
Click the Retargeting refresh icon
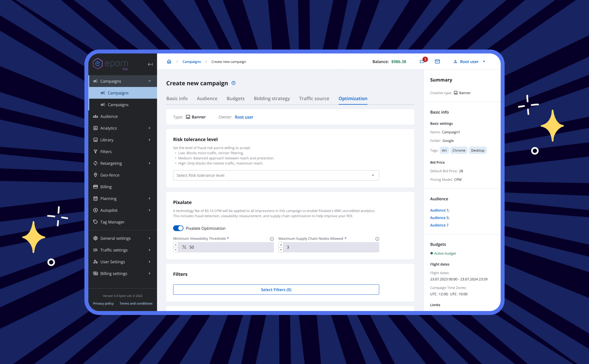click(x=96, y=163)
